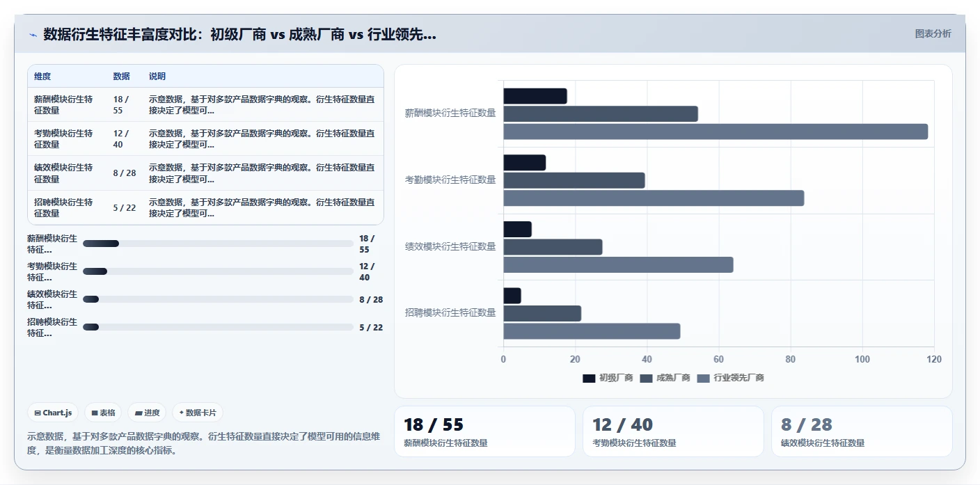Click the 初级厂商 bar for 招聘模块 in chart
The width and height of the screenshot is (980, 485).
click(512, 296)
